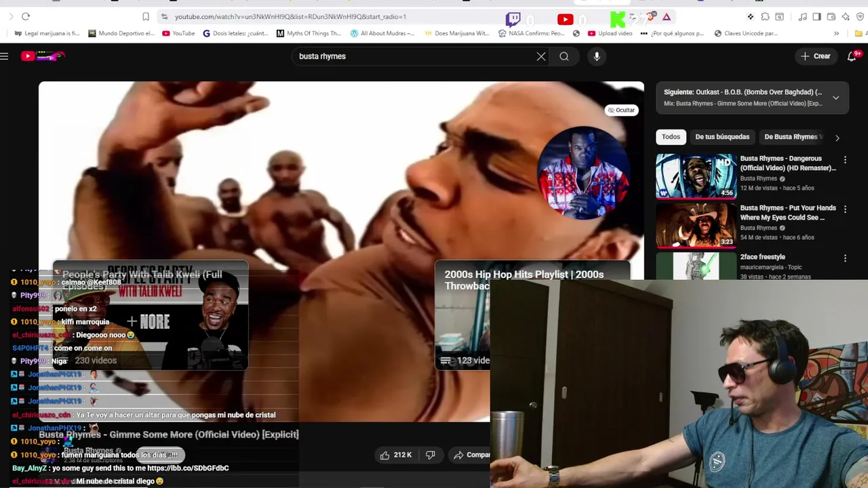Open the Upload video bookmark
This screenshot has height=488, width=868.
coord(610,33)
